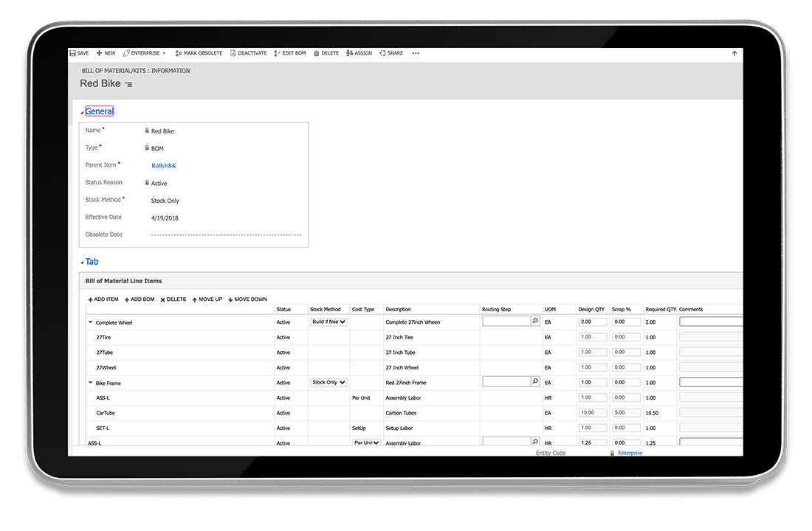Collapse the General section
This screenshot has width=812, height=531.
[x=82, y=112]
